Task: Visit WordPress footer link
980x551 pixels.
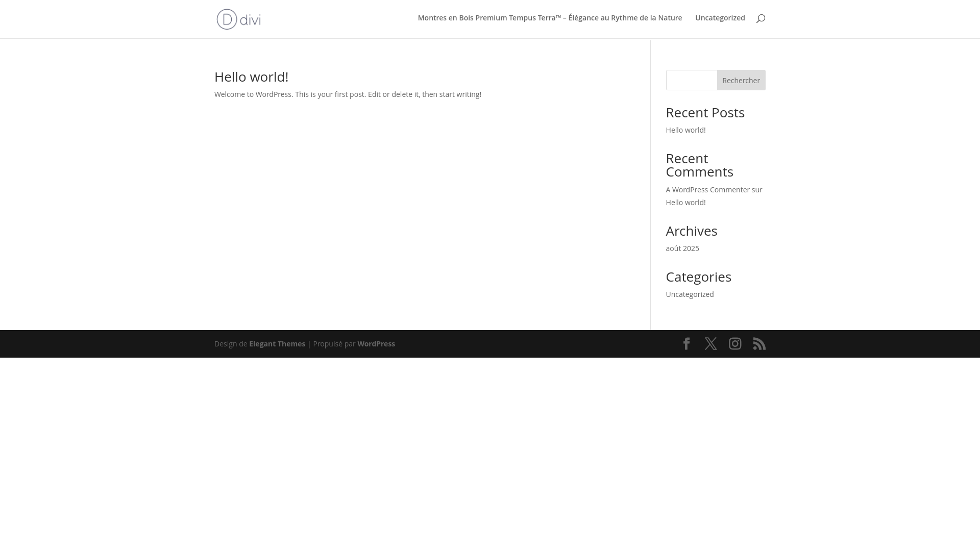Action: (376, 344)
